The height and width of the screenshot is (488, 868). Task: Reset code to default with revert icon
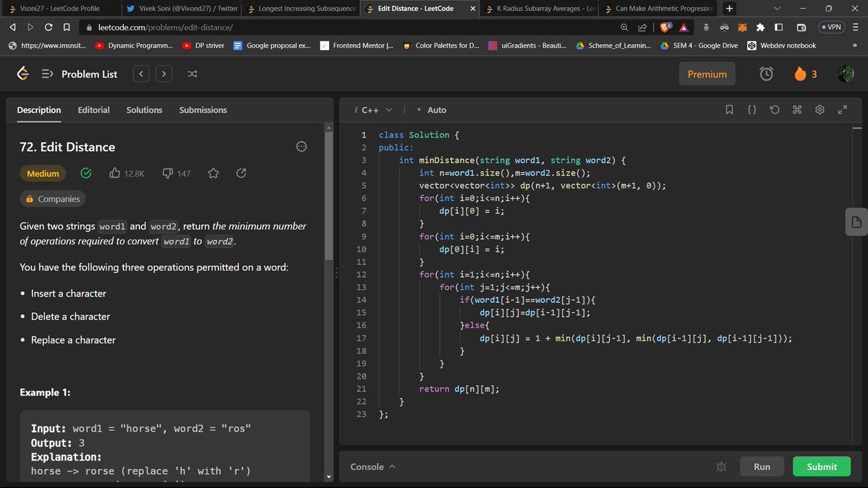775,110
